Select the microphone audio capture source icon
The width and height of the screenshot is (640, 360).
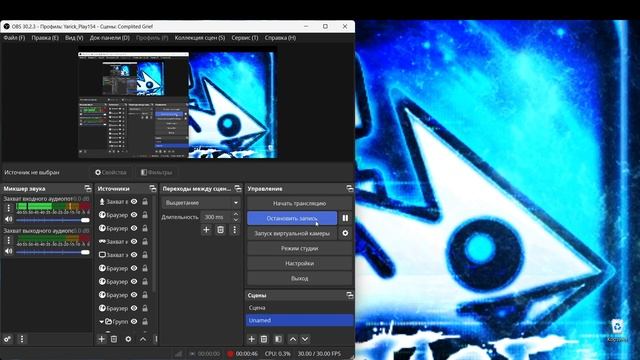(102, 202)
